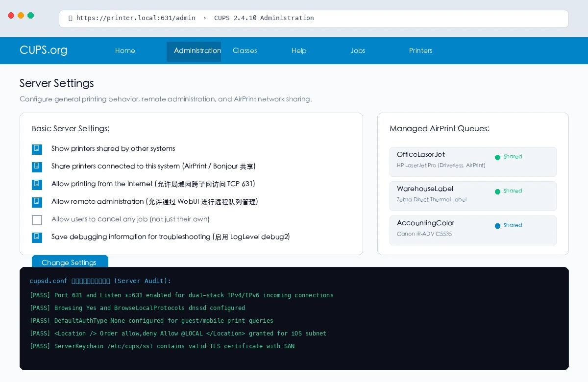Go to the Classes tab
This screenshot has height=382, width=588.
point(245,51)
